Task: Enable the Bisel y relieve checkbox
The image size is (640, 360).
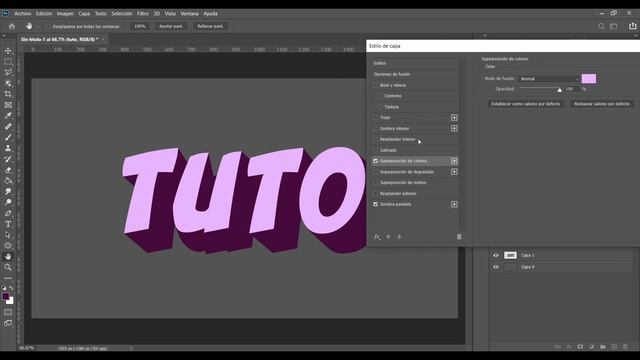Action: [x=376, y=85]
